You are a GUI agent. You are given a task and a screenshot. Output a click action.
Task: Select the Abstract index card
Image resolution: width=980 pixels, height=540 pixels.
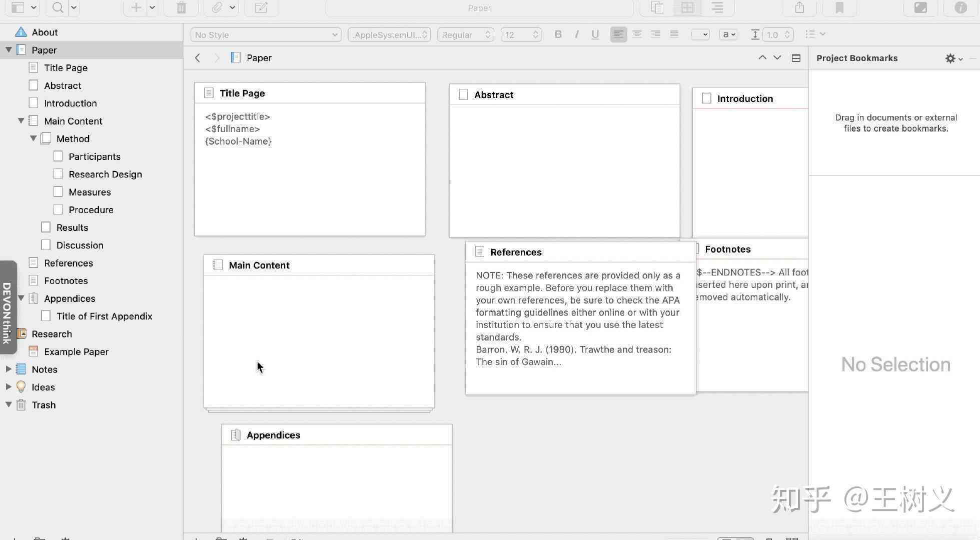(564, 160)
